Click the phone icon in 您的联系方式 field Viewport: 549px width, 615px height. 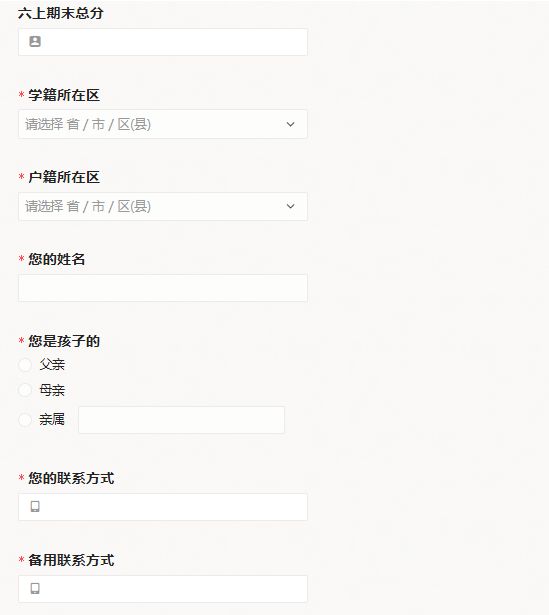point(35,506)
